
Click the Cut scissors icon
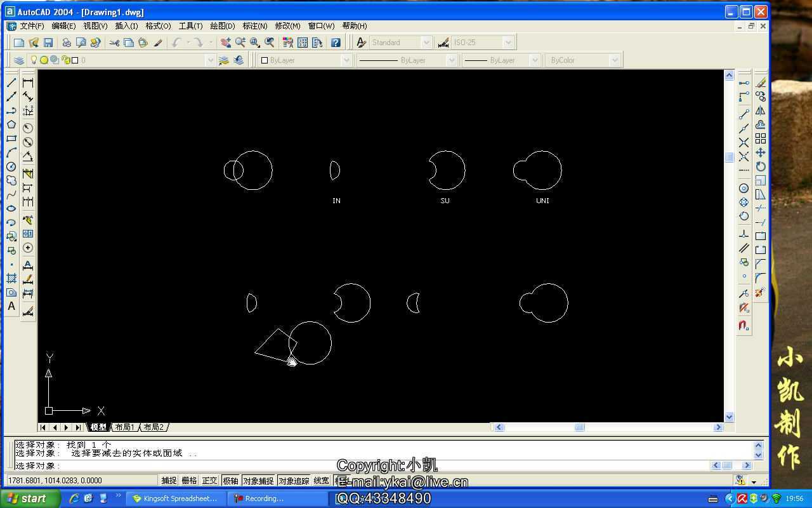pos(114,43)
